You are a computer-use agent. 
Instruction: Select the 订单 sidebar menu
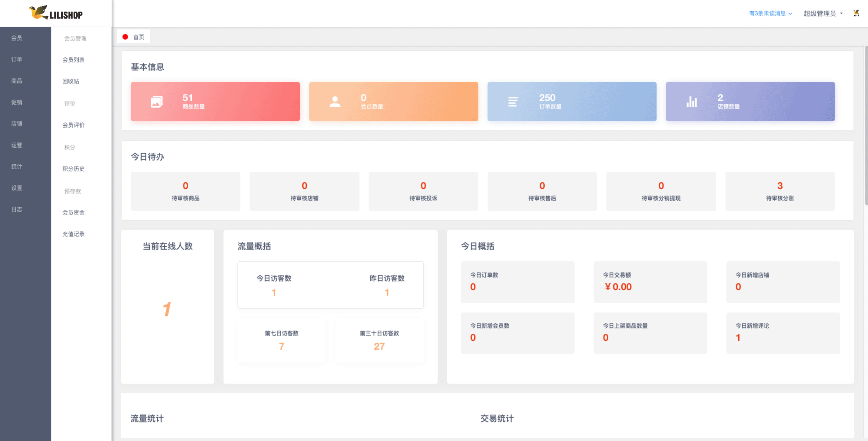17,59
